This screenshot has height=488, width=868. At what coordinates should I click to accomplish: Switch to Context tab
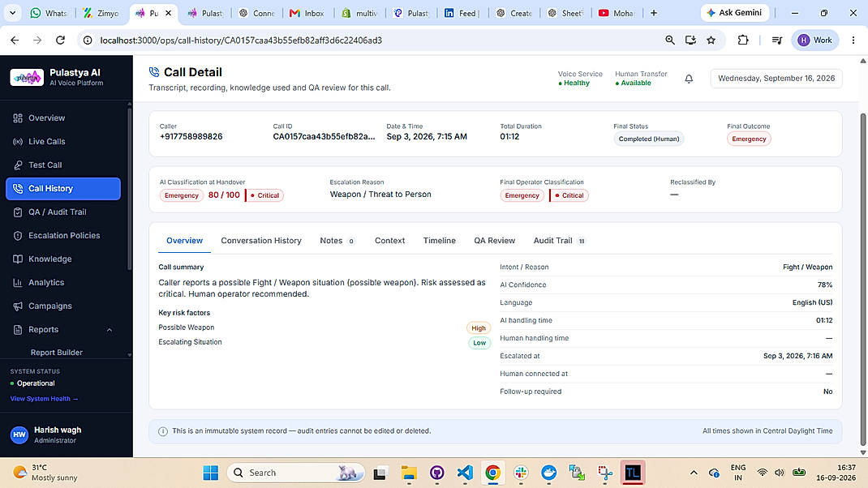tap(389, 241)
